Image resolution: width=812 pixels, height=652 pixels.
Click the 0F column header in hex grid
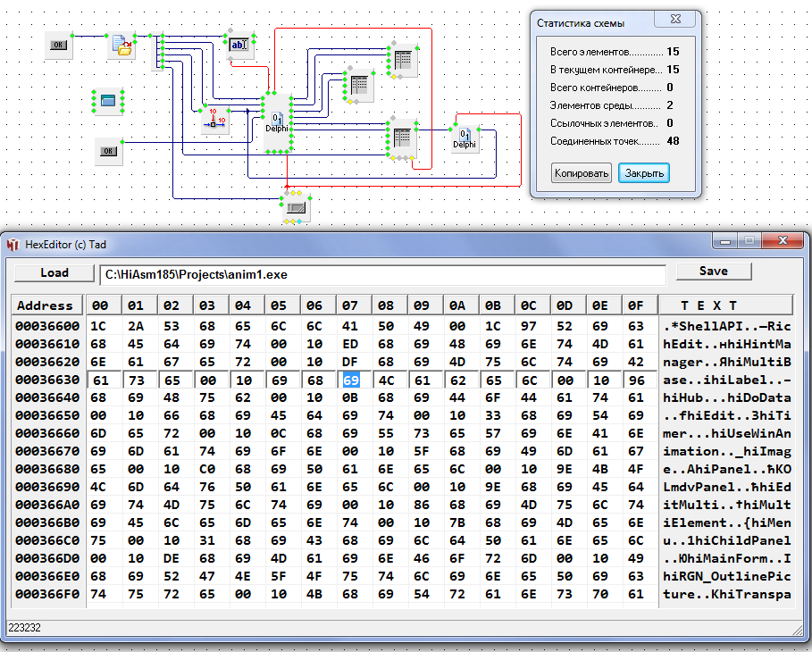click(x=636, y=305)
